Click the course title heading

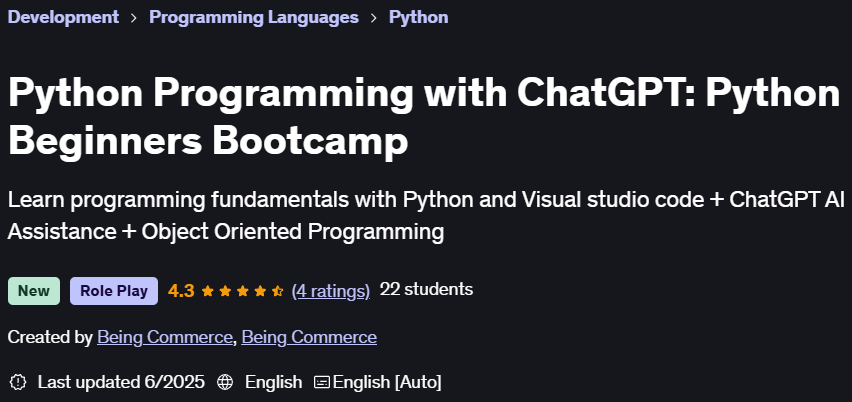click(424, 116)
